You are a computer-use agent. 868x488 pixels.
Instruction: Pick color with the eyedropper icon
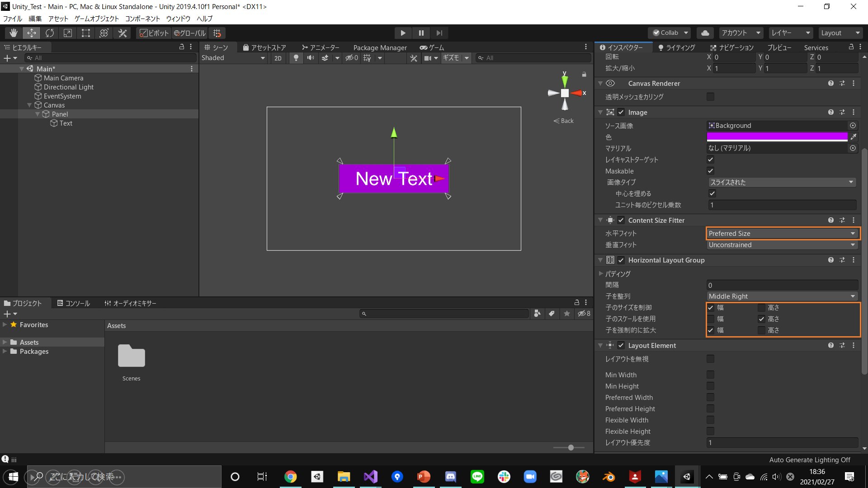point(853,137)
